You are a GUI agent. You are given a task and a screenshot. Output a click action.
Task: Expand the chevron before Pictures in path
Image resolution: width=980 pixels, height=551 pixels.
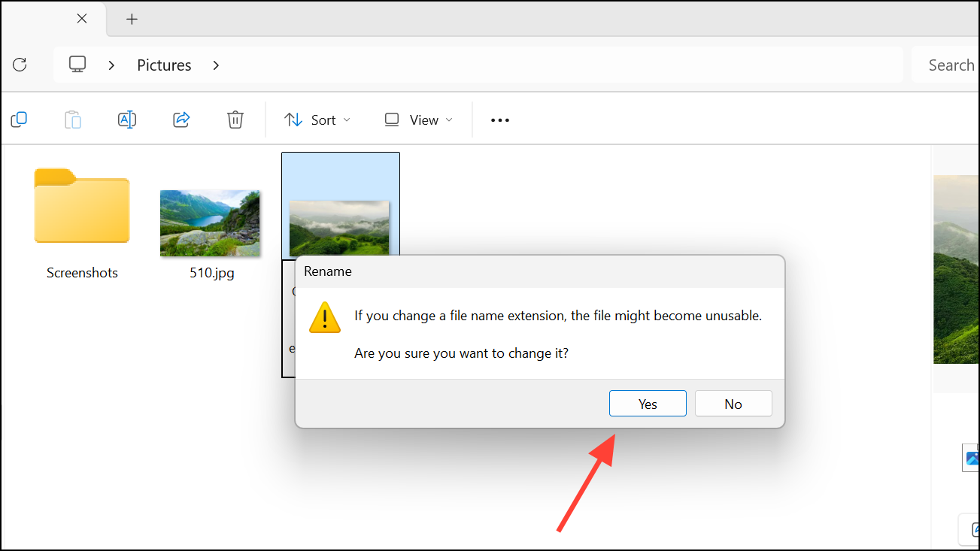[x=111, y=65]
